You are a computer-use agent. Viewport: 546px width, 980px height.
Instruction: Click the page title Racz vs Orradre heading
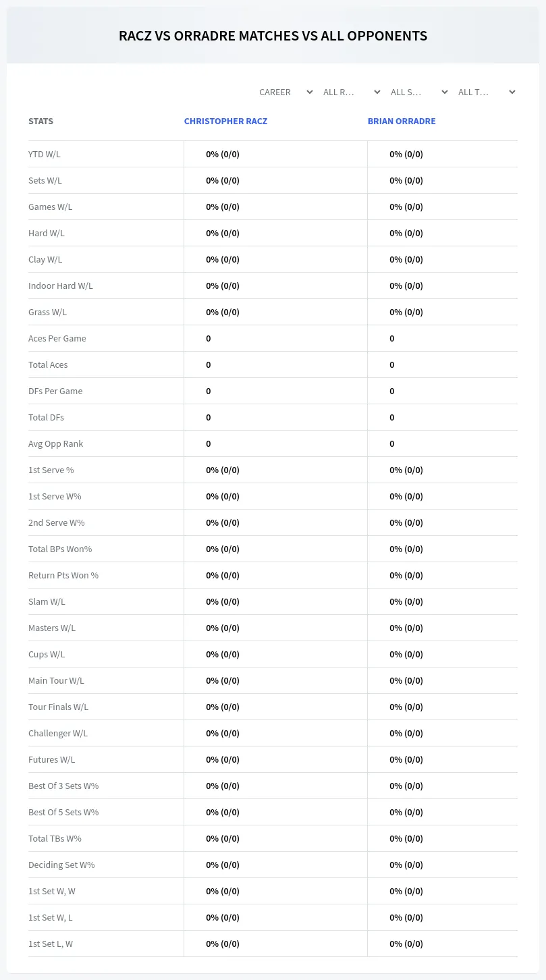tap(273, 36)
